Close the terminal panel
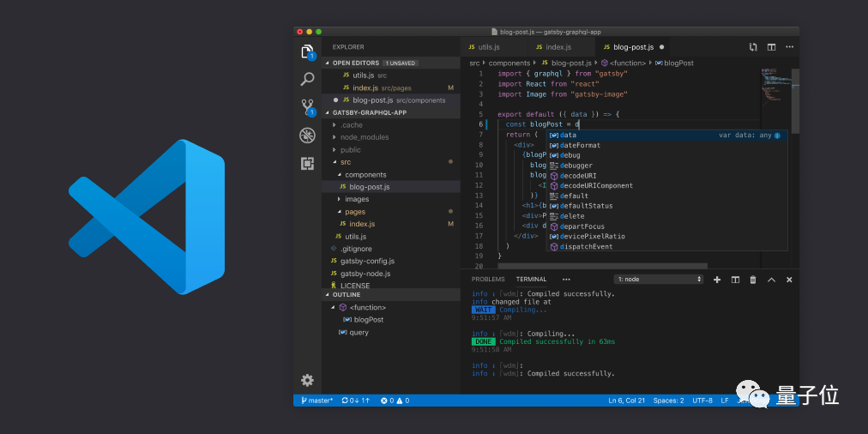 [789, 280]
